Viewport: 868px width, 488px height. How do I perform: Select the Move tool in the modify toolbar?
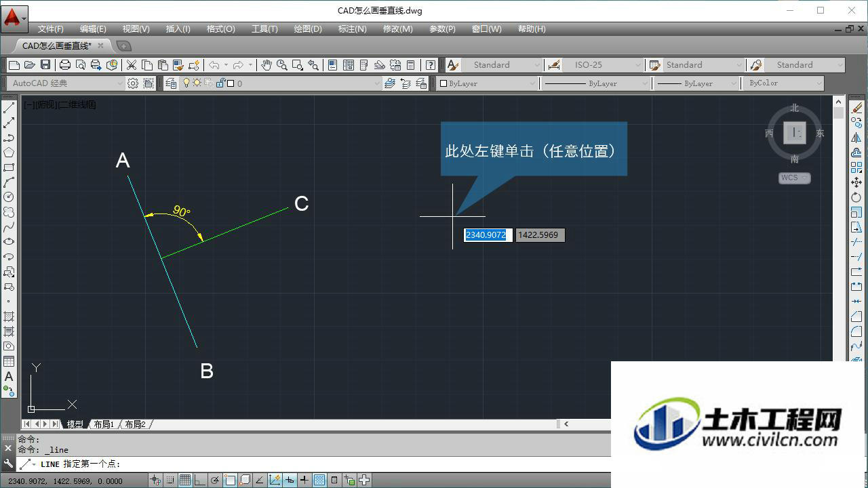pos(856,182)
